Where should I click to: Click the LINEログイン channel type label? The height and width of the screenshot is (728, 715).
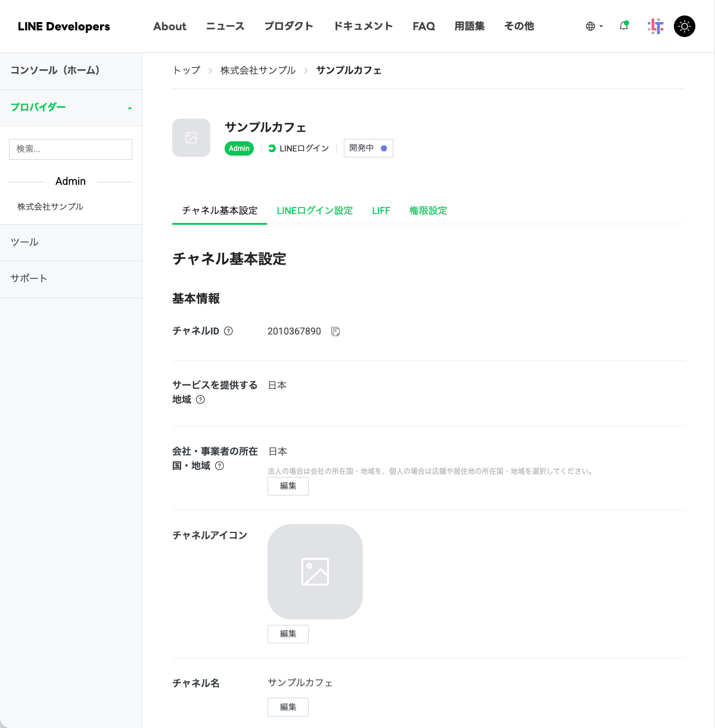(x=299, y=148)
